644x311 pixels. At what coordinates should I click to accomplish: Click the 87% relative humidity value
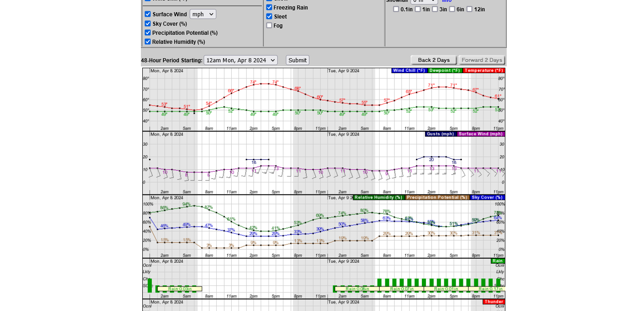click(x=209, y=208)
